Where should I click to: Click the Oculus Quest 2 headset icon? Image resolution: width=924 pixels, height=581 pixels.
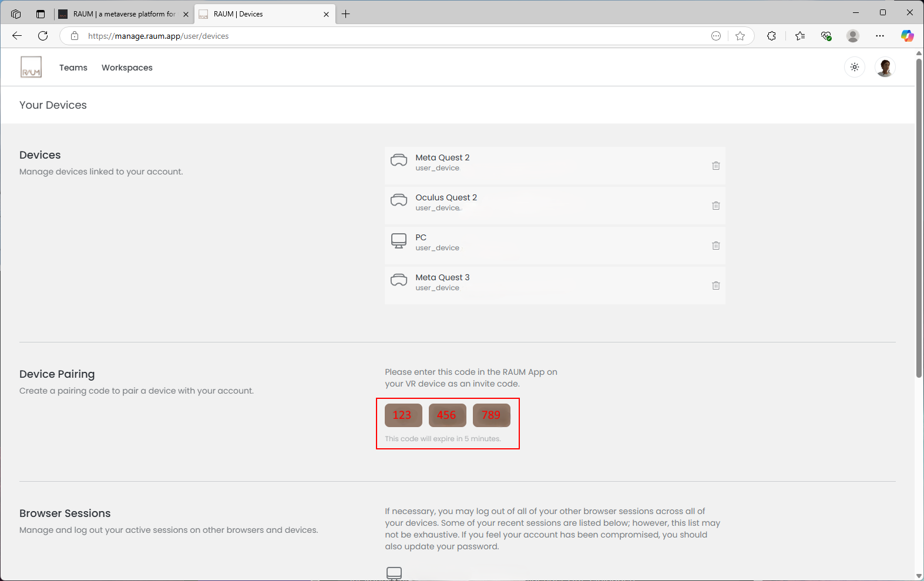tap(399, 200)
